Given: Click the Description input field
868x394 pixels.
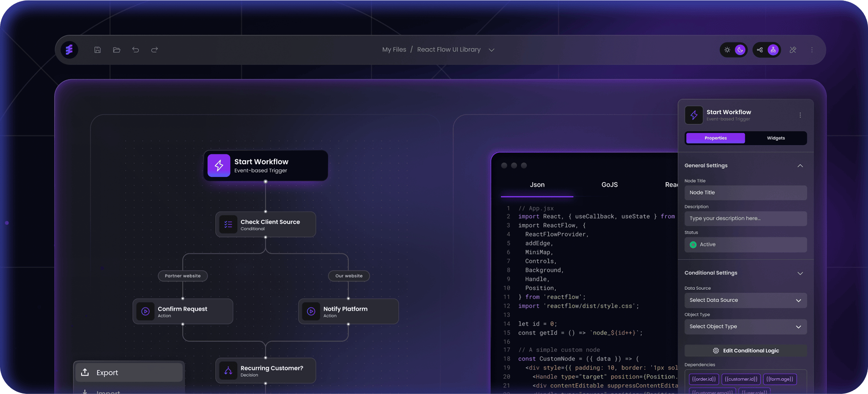Looking at the screenshot, I should point(745,218).
